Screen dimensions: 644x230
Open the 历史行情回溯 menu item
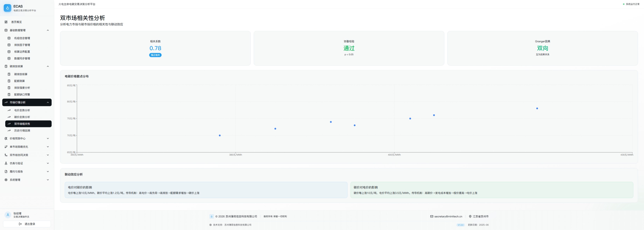(x=22, y=130)
